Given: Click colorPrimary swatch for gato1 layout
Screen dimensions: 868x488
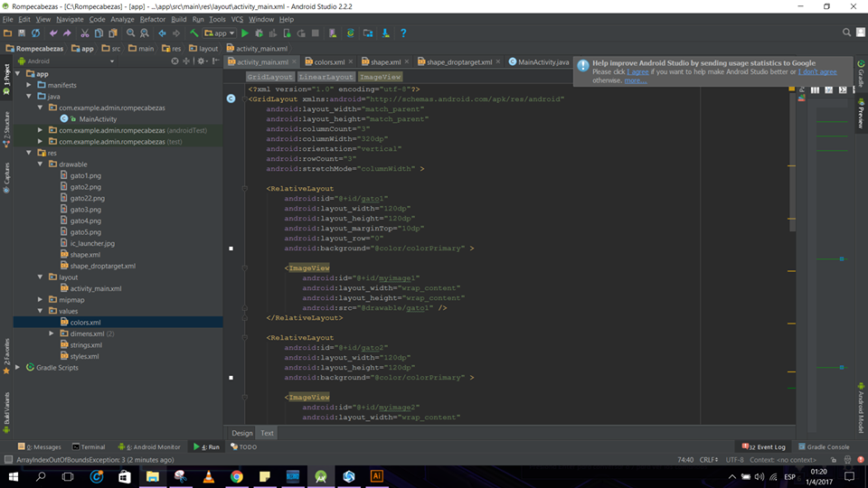Looking at the screenshot, I should 231,249.
